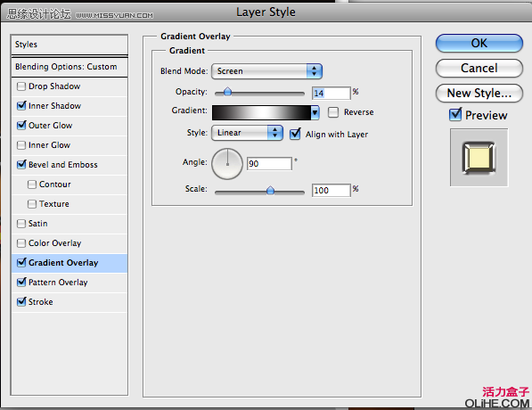Click the New Style... button
Screen dimensions: 532x410
(479, 94)
